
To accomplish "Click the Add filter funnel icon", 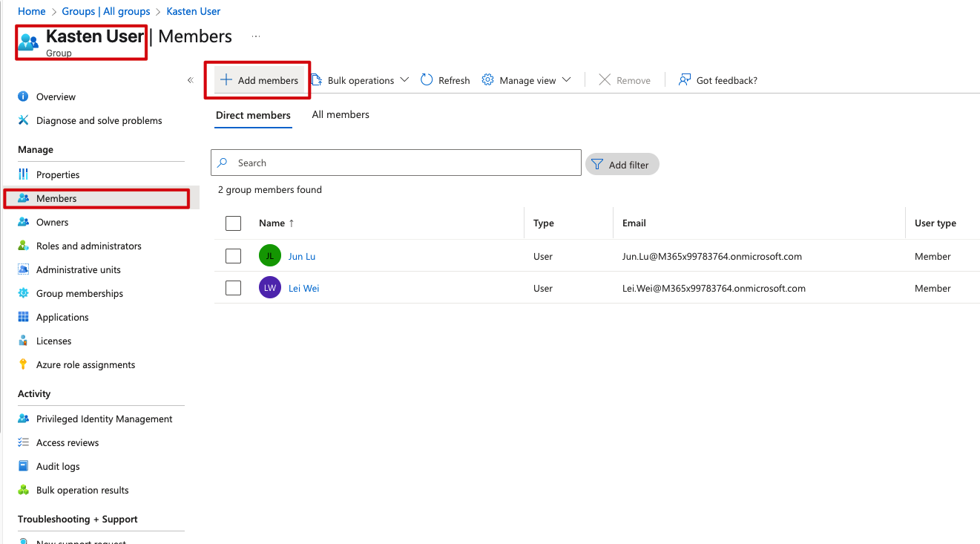I will tap(597, 165).
